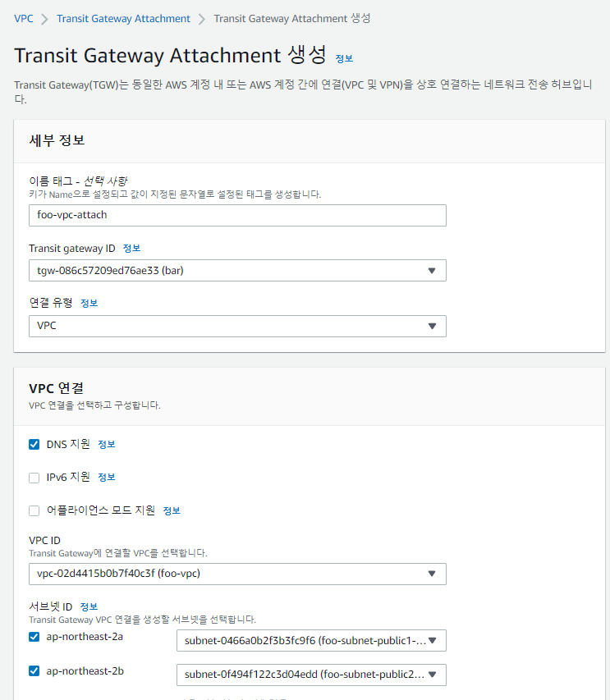610x700 pixels.
Task: Open 정보 link beside DNS 지원
Action: point(107,445)
